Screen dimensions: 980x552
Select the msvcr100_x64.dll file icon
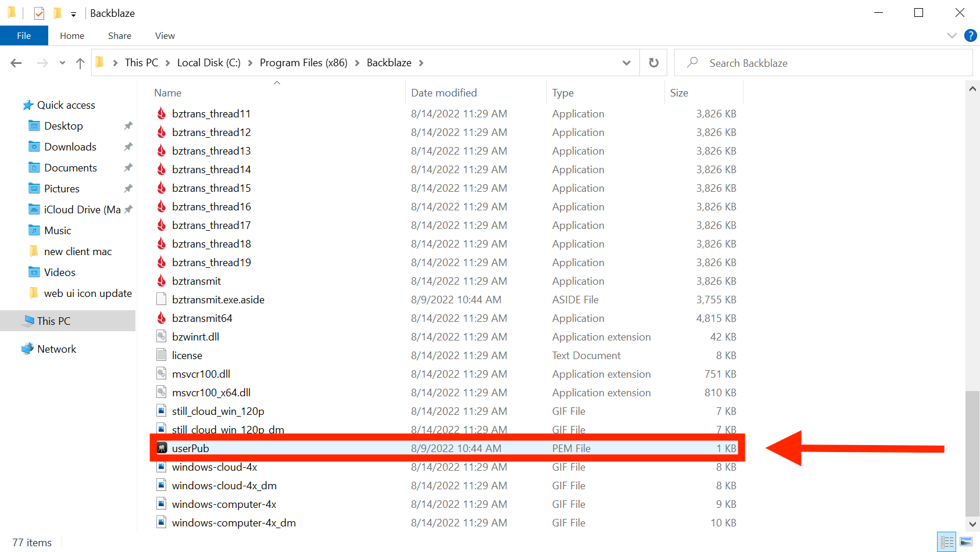tap(162, 393)
